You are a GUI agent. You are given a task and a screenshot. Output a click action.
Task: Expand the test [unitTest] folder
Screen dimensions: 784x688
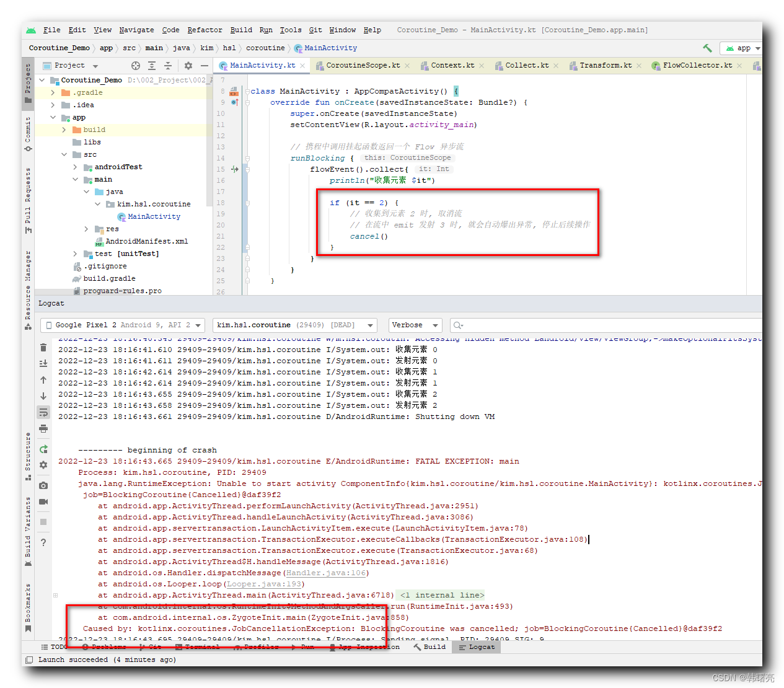pos(76,254)
